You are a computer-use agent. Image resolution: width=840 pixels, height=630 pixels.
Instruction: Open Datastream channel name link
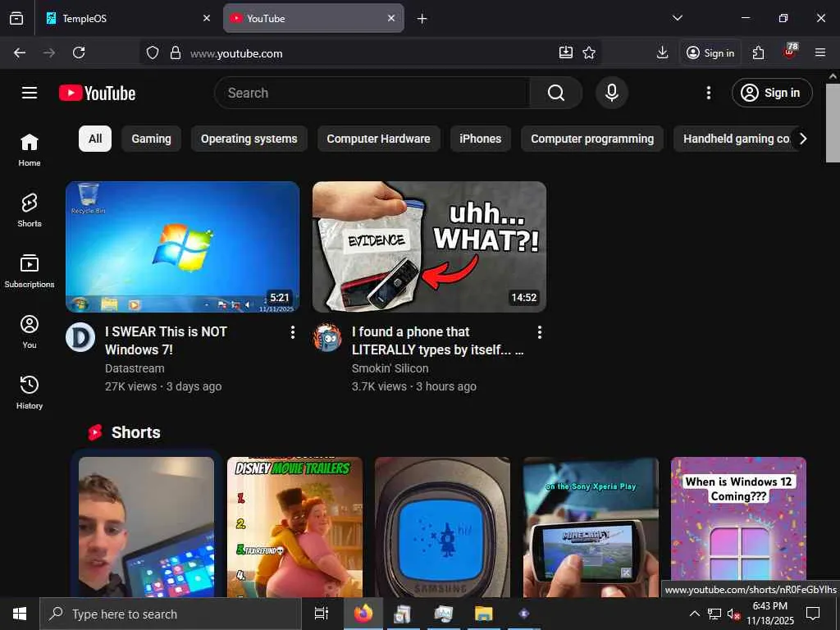point(135,368)
